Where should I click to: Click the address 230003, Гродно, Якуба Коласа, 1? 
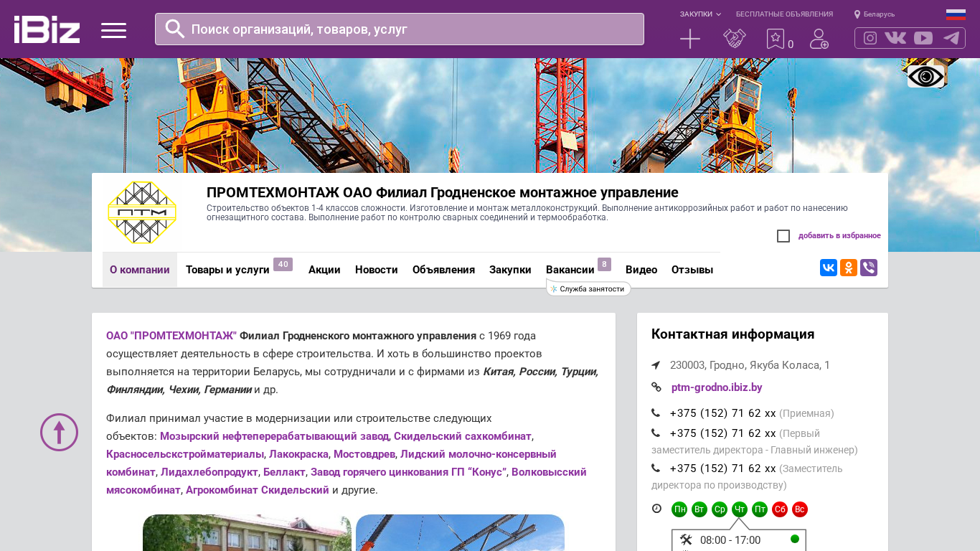coord(750,365)
